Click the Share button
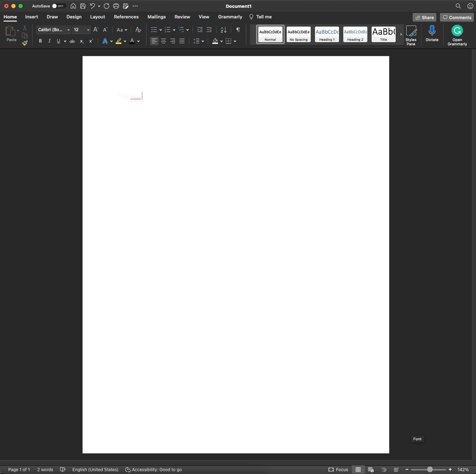Viewport: 476px width, 474px height. click(x=424, y=17)
